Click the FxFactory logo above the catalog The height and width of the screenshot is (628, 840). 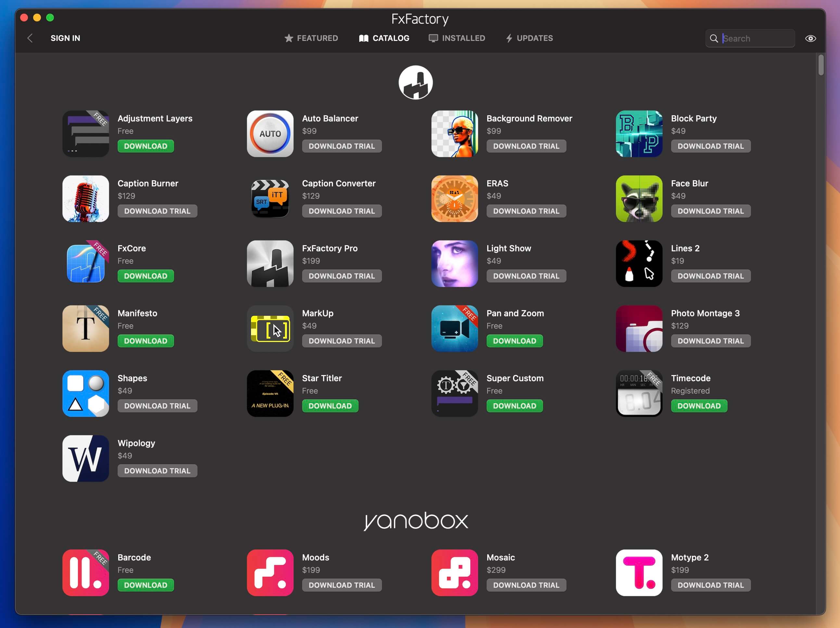(x=415, y=82)
